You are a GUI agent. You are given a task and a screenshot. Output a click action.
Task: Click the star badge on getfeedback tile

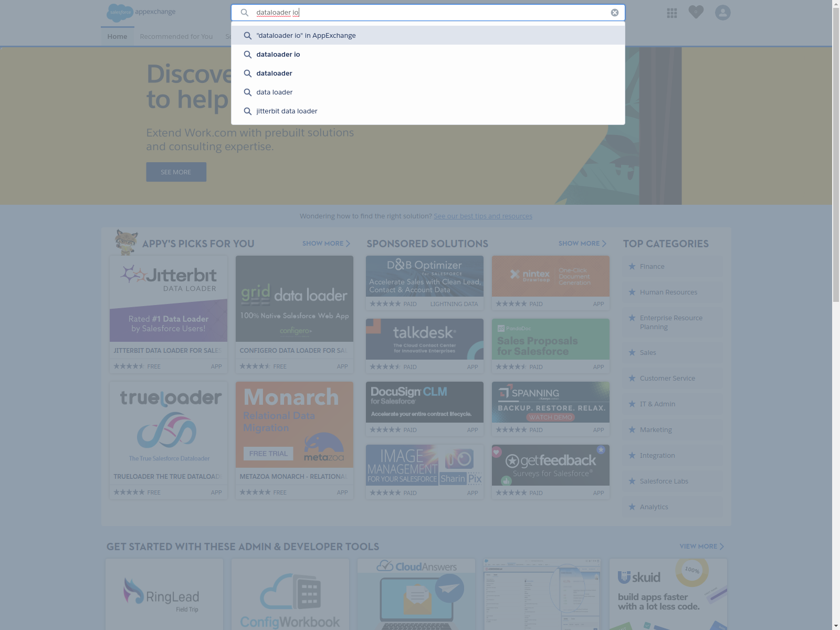pos(601,450)
